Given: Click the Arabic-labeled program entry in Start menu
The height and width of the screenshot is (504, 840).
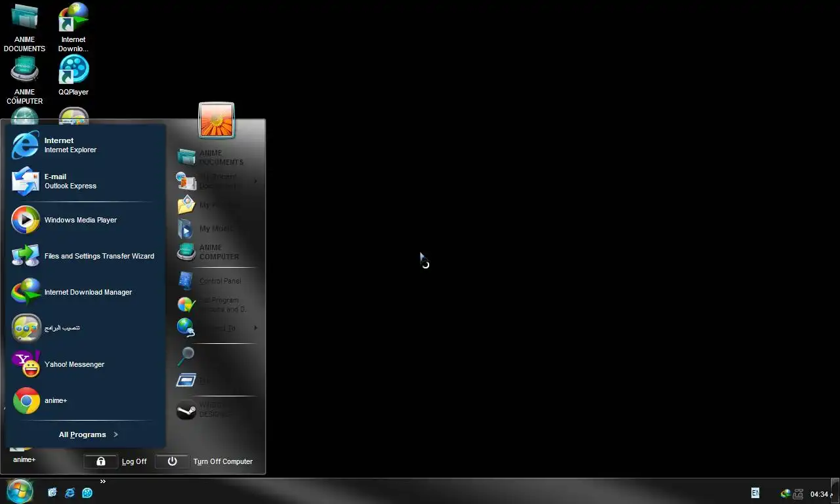Looking at the screenshot, I should [85, 328].
